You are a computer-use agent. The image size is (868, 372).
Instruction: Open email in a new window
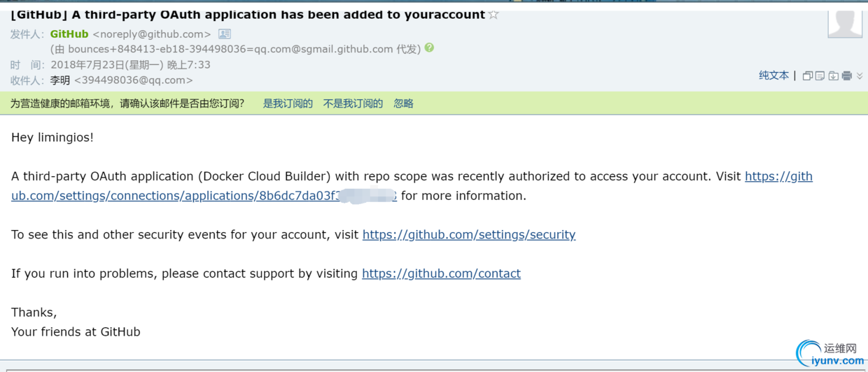pyautogui.click(x=808, y=76)
